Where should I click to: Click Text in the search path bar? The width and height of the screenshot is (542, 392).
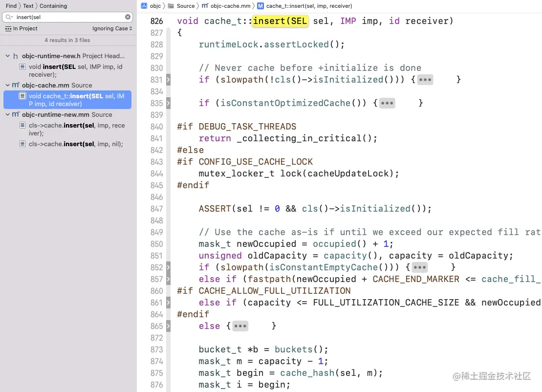pos(28,6)
